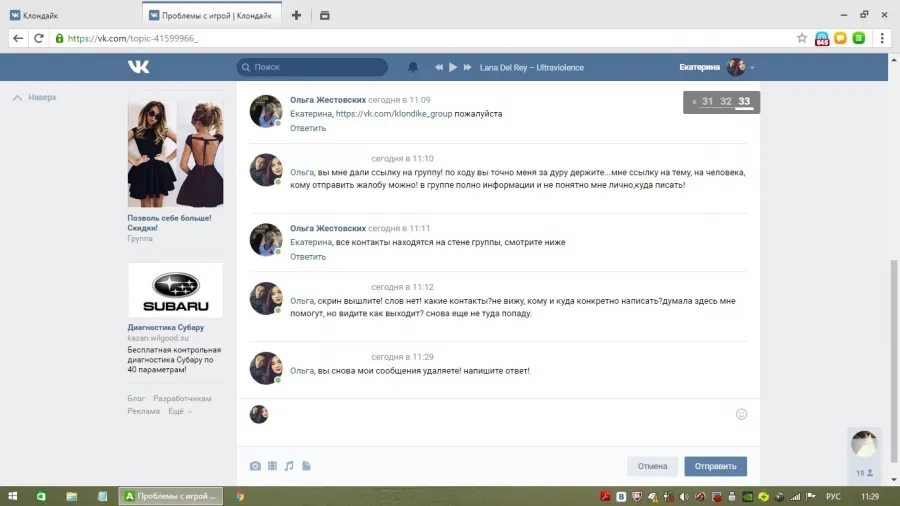Viewport: 900px width, 506px height.
Task: Click the page vertical scrollbar thumb
Action: coord(893,360)
